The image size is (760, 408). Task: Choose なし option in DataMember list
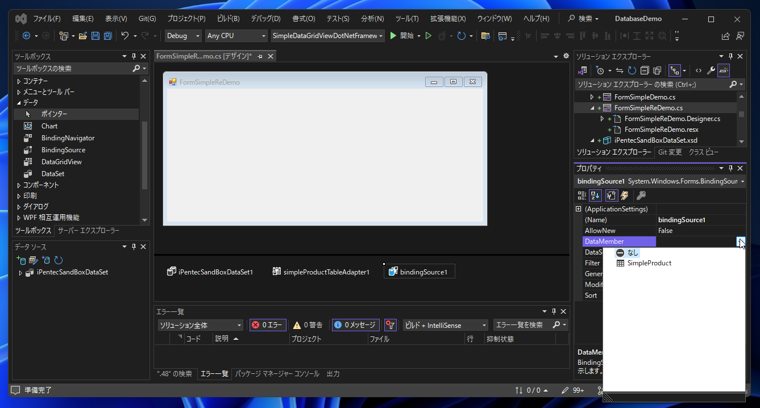point(627,252)
